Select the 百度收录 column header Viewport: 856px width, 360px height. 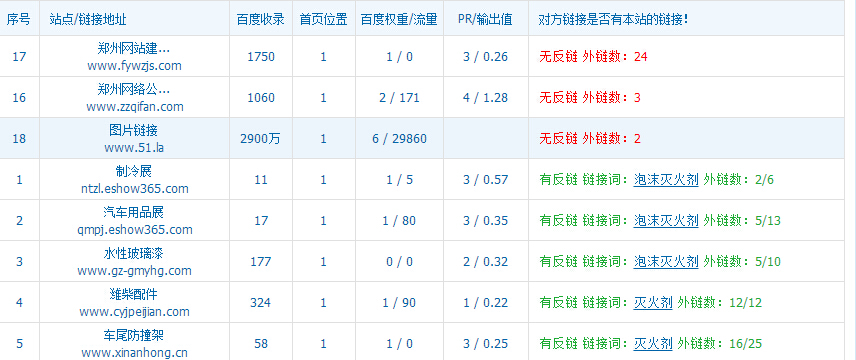pyautogui.click(x=260, y=20)
